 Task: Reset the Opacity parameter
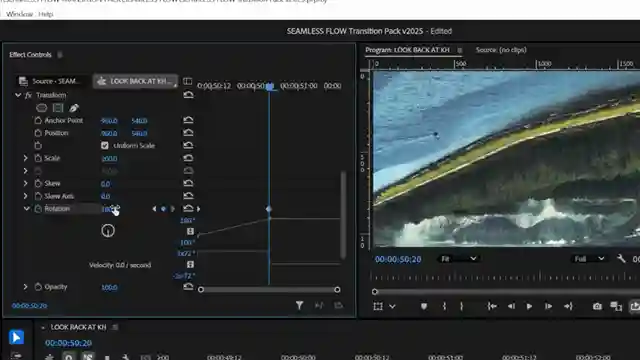click(188, 287)
